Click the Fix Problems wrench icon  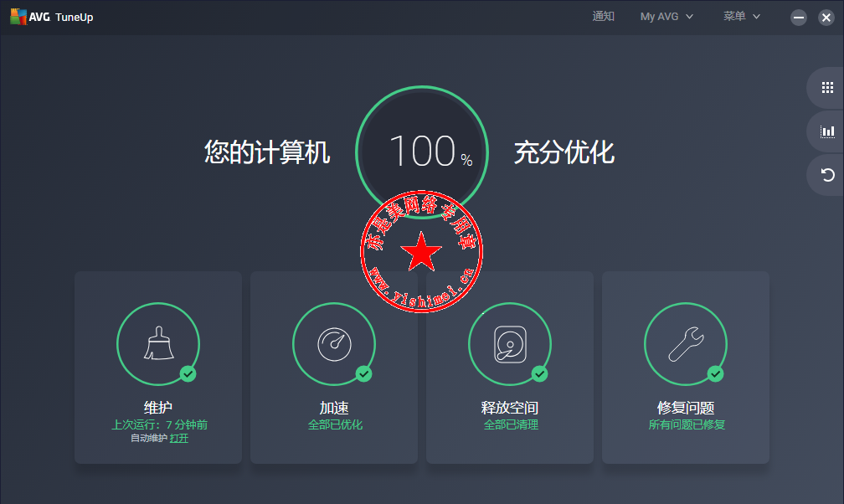pyautogui.click(x=686, y=343)
